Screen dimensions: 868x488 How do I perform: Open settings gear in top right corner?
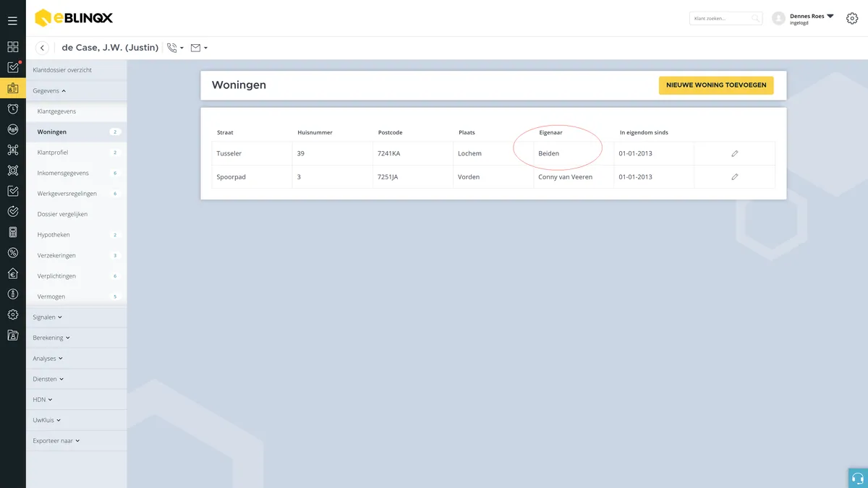852,18
